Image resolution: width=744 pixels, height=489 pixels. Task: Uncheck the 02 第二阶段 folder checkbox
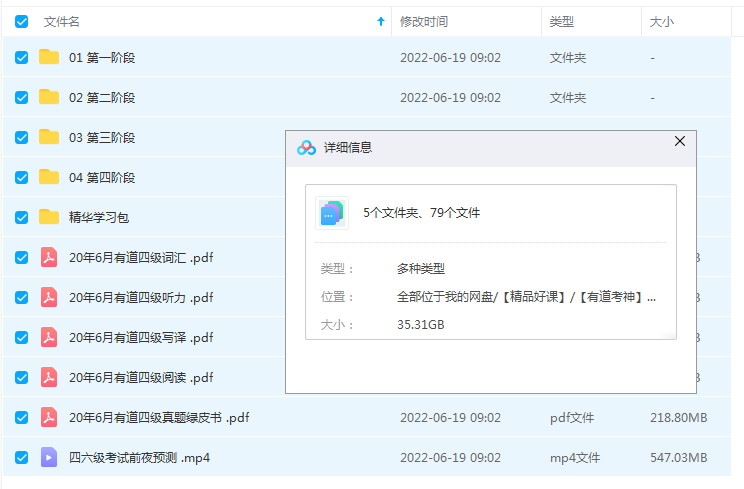click(x=22, y=97)
